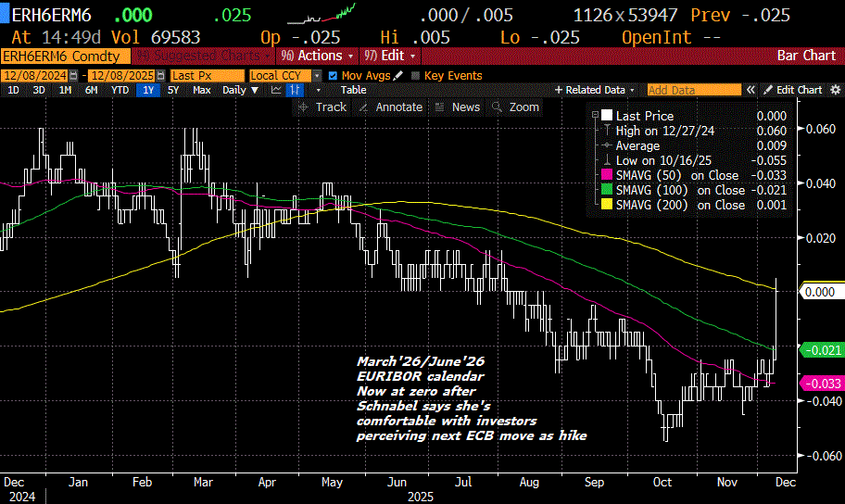
Task: Click the 'Prev -.025' header value
Action: 740,15
